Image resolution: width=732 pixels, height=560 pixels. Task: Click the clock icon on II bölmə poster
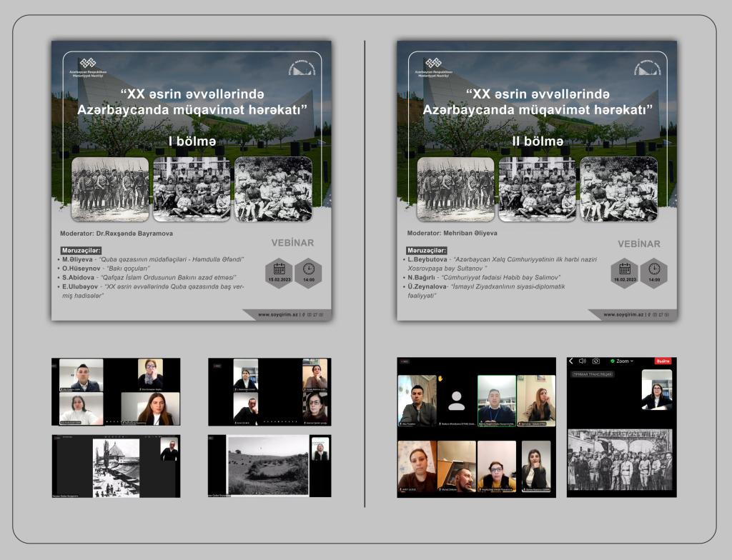pos(654,269)
